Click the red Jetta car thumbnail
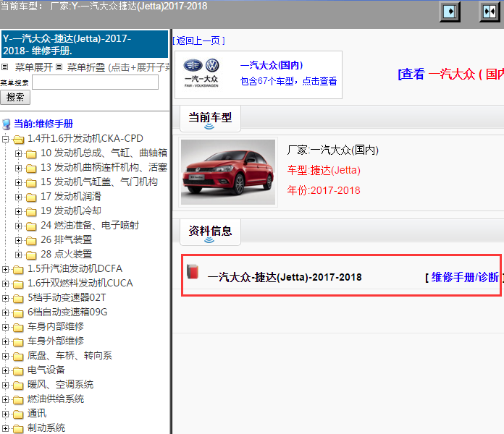The image size is (504, 434). pos(228,172)
